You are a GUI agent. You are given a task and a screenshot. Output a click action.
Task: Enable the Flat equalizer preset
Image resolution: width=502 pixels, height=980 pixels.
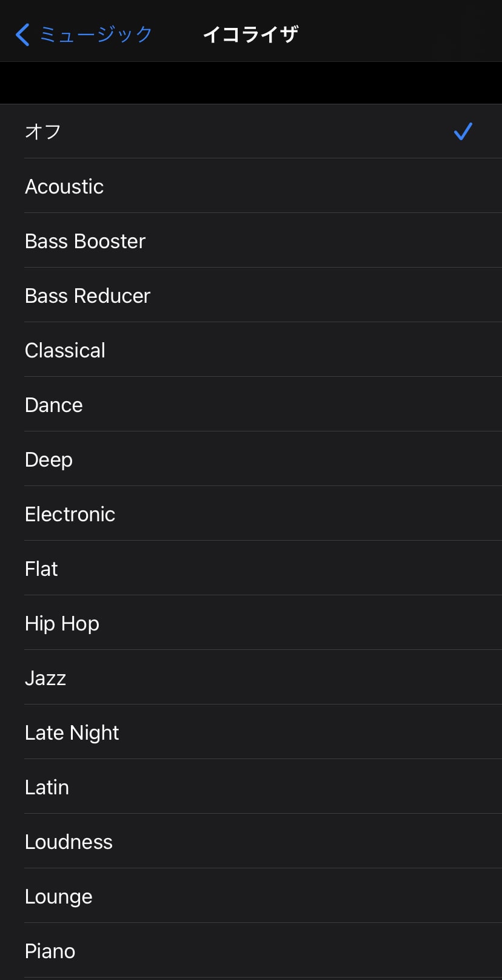pos(41,569)
